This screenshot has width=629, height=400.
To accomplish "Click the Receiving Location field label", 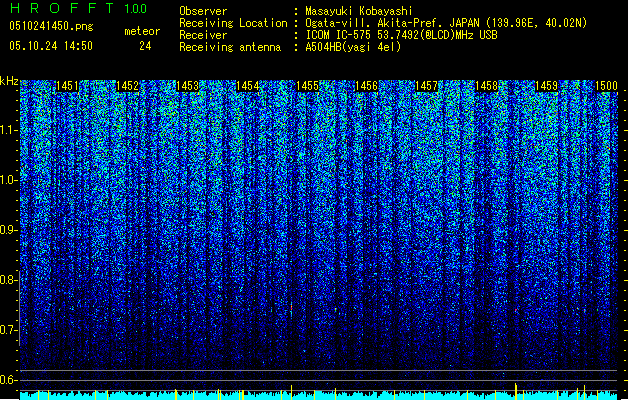I will point(233,23).
